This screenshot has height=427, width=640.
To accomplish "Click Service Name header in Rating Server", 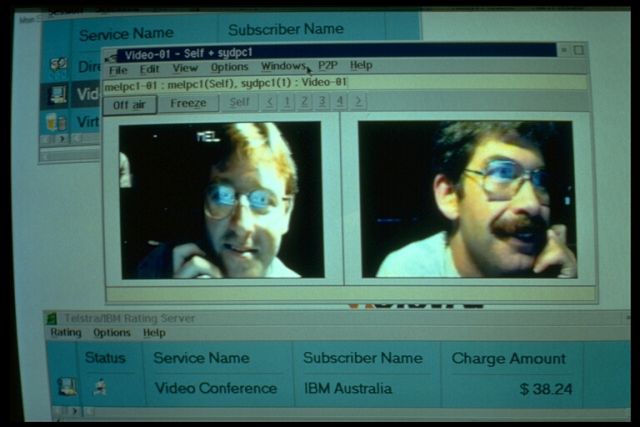I will (x=201, y=358).
